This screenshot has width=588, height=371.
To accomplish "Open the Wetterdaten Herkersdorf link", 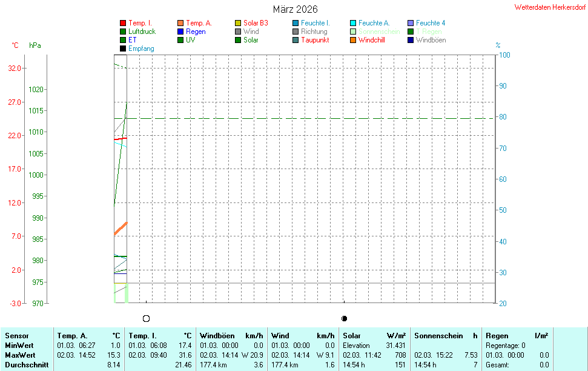I will coord(550,7).
